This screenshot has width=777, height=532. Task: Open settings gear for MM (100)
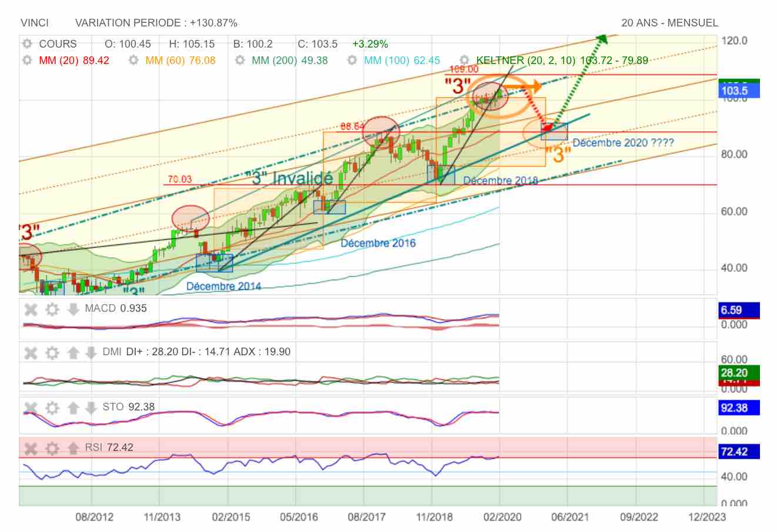click(352, 60)
